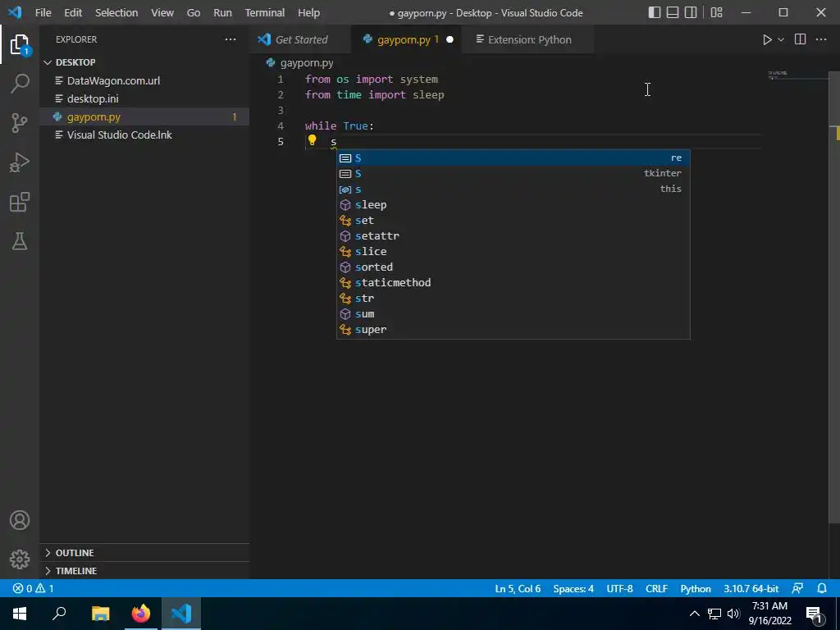Open the Manage gear icon
The height and width of the screenshot is (630, 840).
point(20,559)
